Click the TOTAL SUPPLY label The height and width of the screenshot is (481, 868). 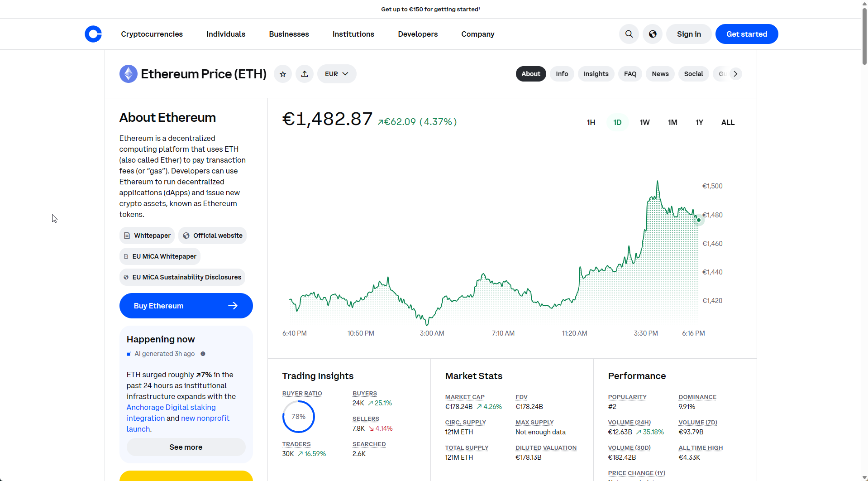click(x=467, y=448)
